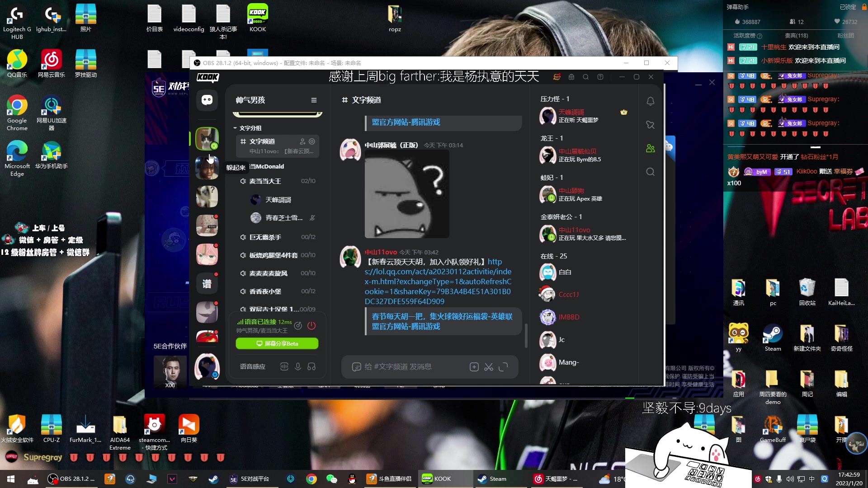868x488 pixels.
Task: Open invite members icon on 文字频道
Action: point(302,141)
